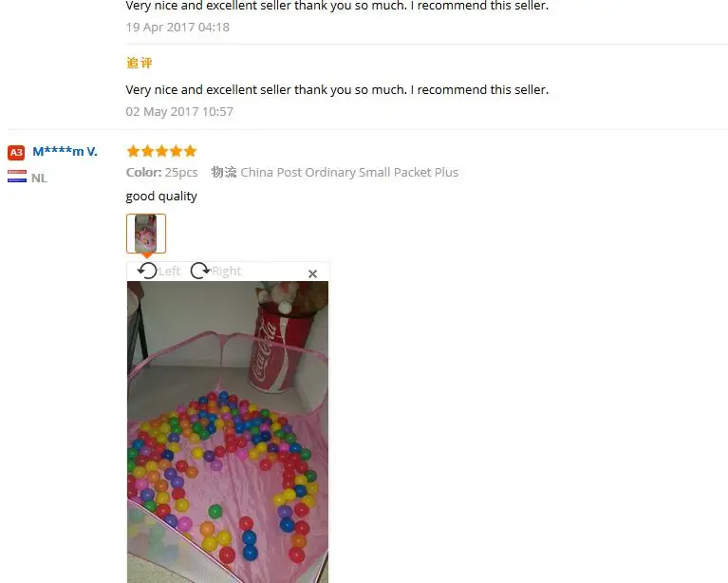Click the China Post Ordinary Small Packet text
This screenshot has height=583, width=728.
point(349,173)
